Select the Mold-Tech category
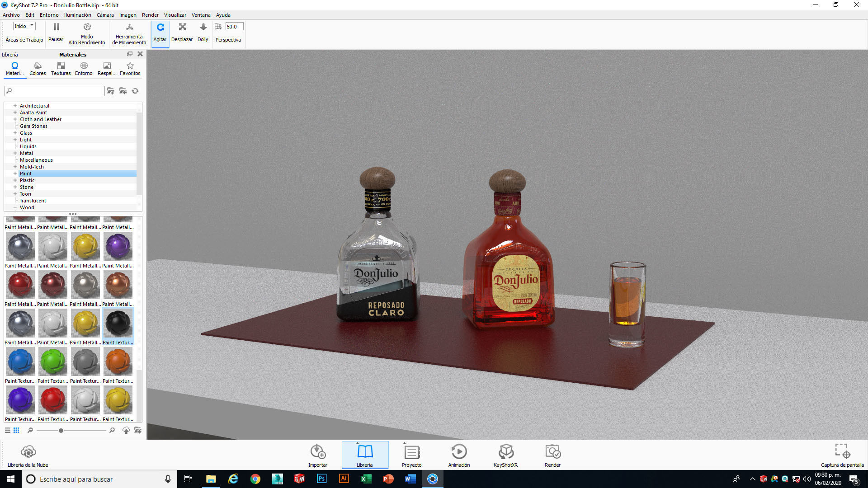The height and width of the screenshot is (488, 868). (x=32, y=167)
